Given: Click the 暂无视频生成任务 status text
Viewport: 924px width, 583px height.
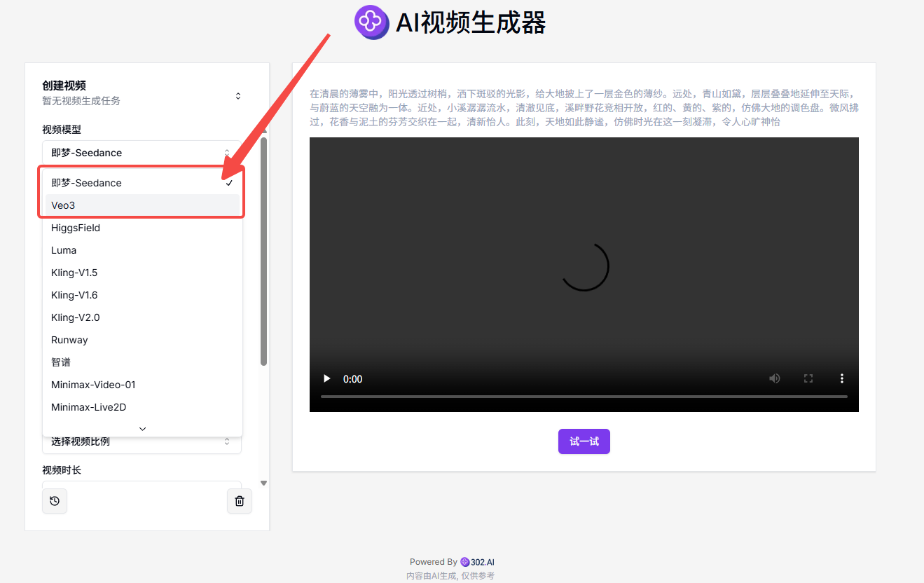Looking at the screenshot, I should tap(81, 101).
